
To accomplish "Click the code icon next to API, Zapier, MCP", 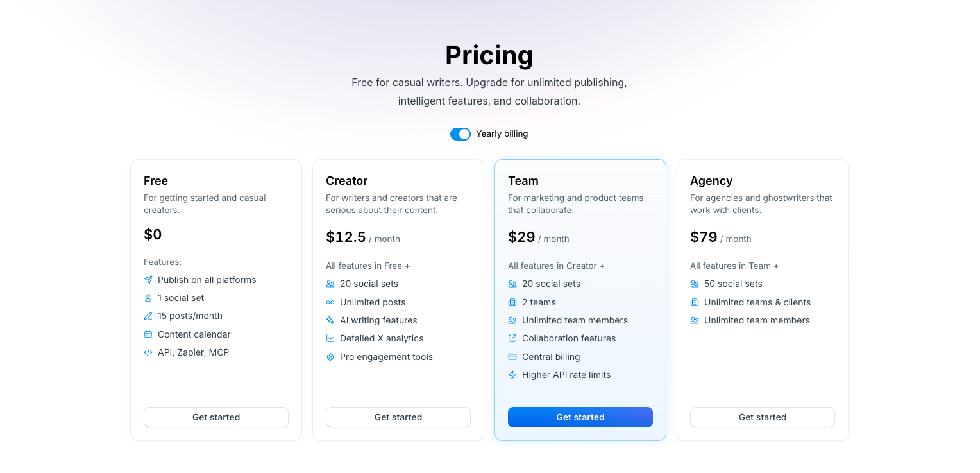I will click(148, 352).
